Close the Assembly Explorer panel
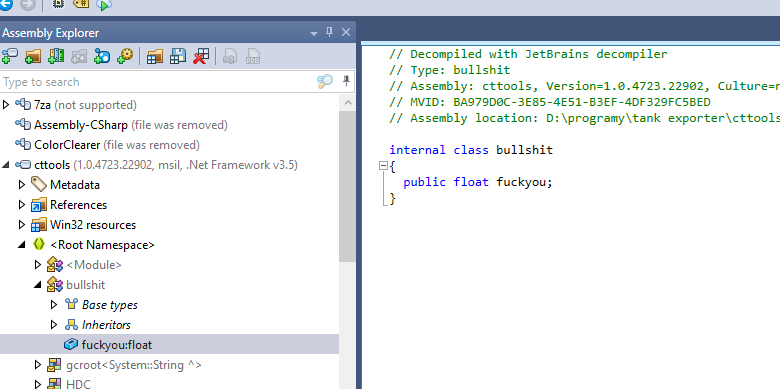This screenshot has height=389, width=780. pyautogui.click(x=346, y=32)
